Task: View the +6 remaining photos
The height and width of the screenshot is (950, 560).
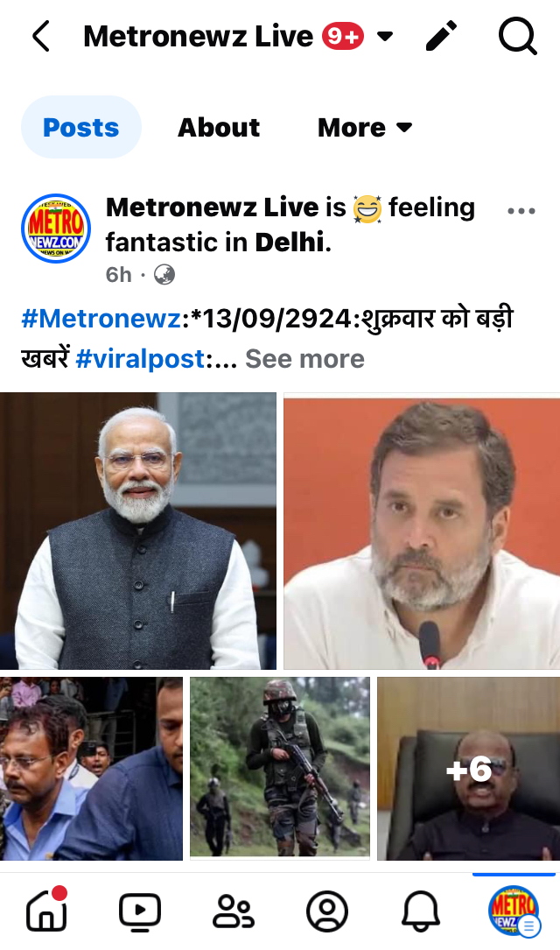Action: (469, 768)
